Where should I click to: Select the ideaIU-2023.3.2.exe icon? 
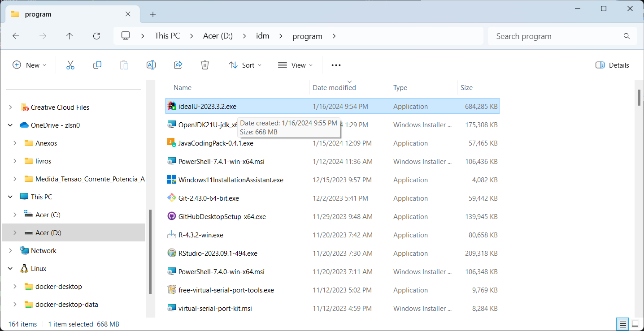[x=171, y=106]
